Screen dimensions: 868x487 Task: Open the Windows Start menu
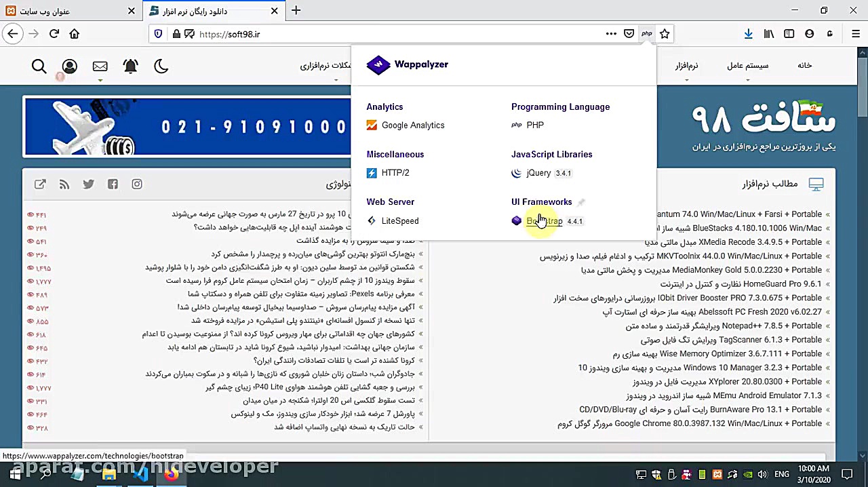[x=14, y=474]
